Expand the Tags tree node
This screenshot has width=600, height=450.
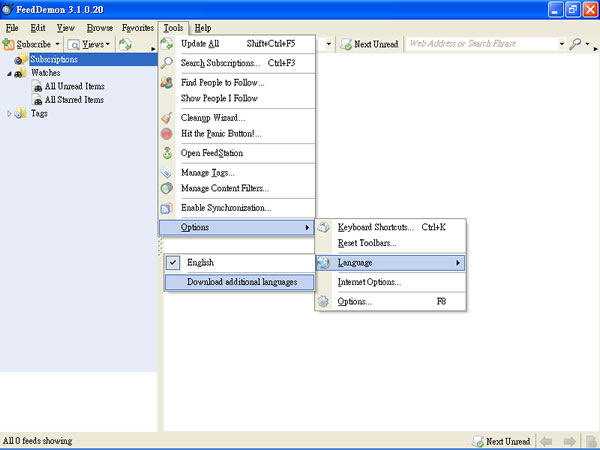click(9, 114)
